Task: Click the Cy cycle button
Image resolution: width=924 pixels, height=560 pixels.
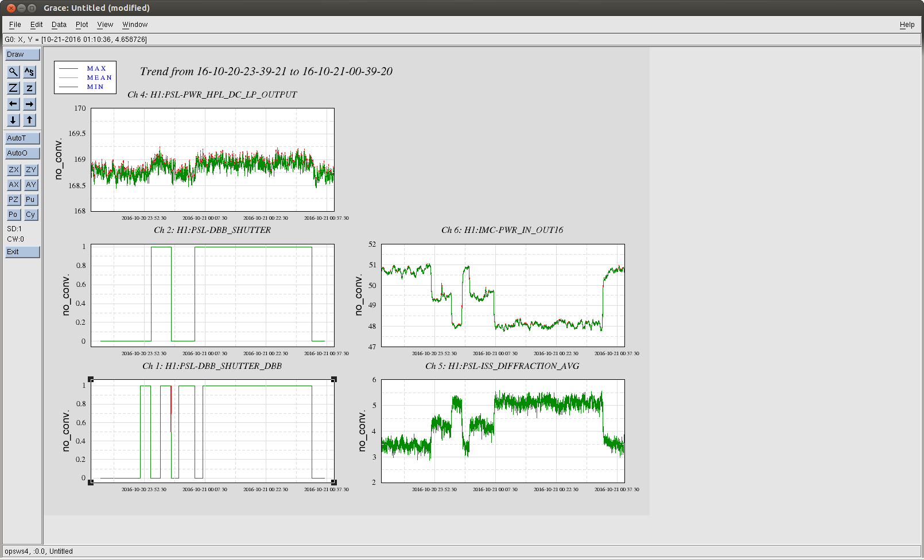Action: tap(31, 215)
